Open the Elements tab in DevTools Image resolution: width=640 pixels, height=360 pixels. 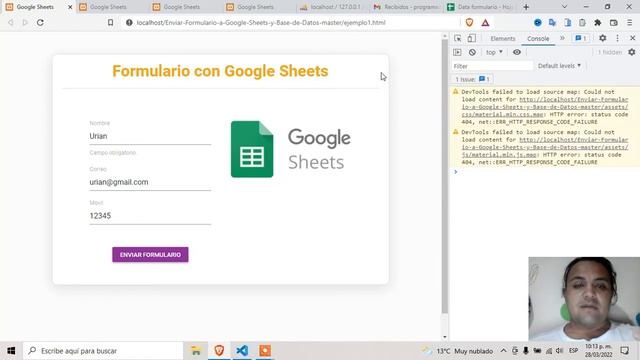tap(502, 38)
